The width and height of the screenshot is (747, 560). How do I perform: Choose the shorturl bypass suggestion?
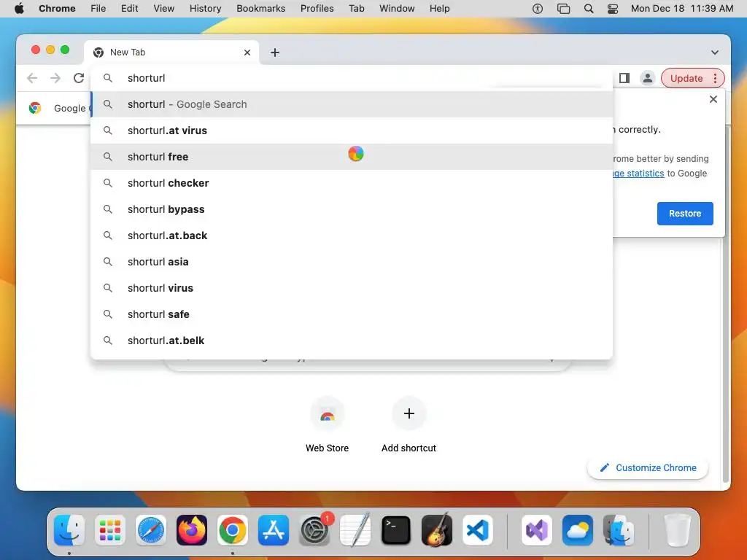point(351,209)
